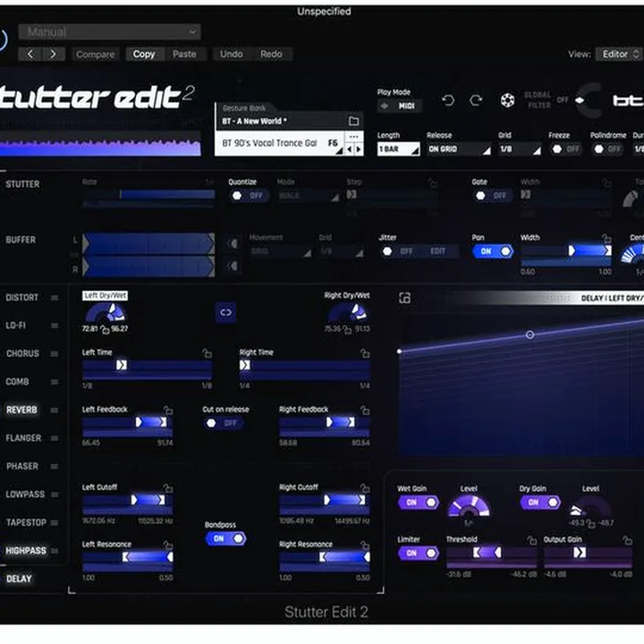644x644 pixels.
Task: Click the Jitter EDIT button
Action: click(x=437, y=251)
